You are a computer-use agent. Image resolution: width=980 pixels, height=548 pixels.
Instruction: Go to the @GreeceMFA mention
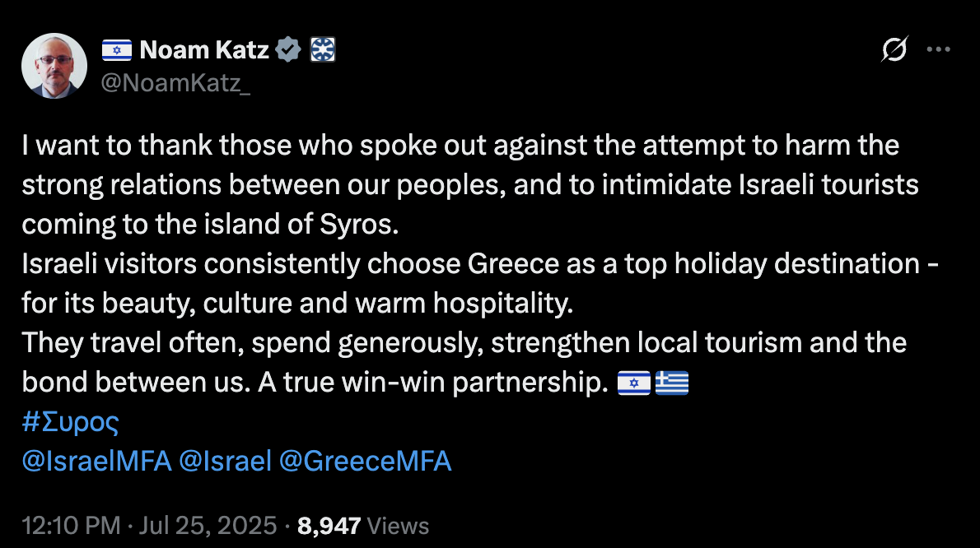365,461
